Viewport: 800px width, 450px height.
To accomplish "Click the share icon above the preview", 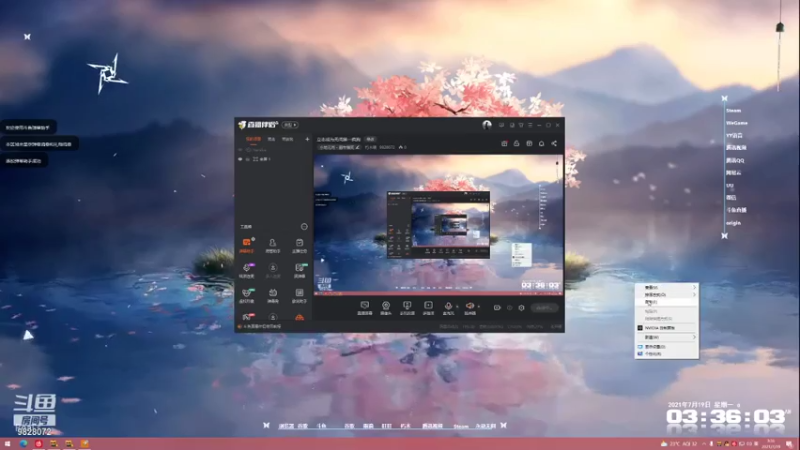I will point(554,144).
